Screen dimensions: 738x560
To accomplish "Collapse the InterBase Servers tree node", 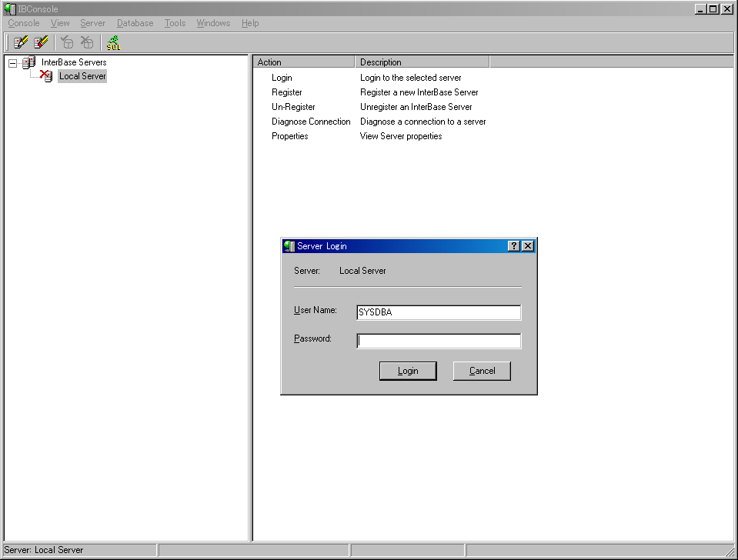I will (12, 63).
